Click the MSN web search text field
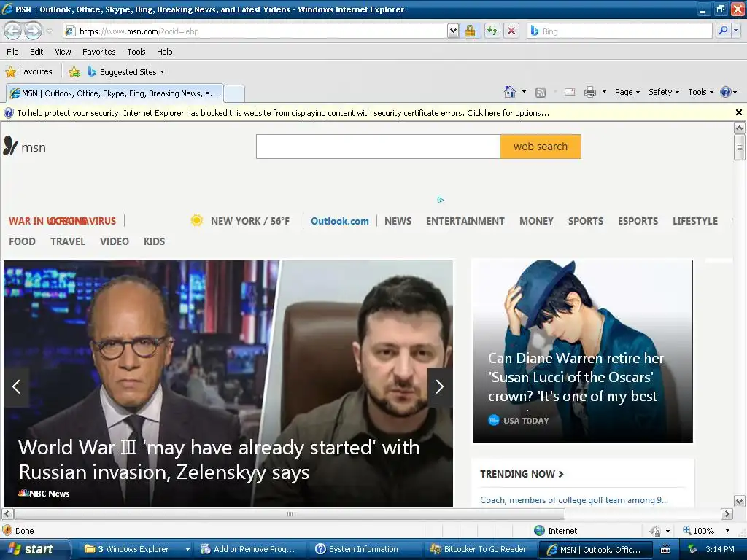 pos(379,147)
